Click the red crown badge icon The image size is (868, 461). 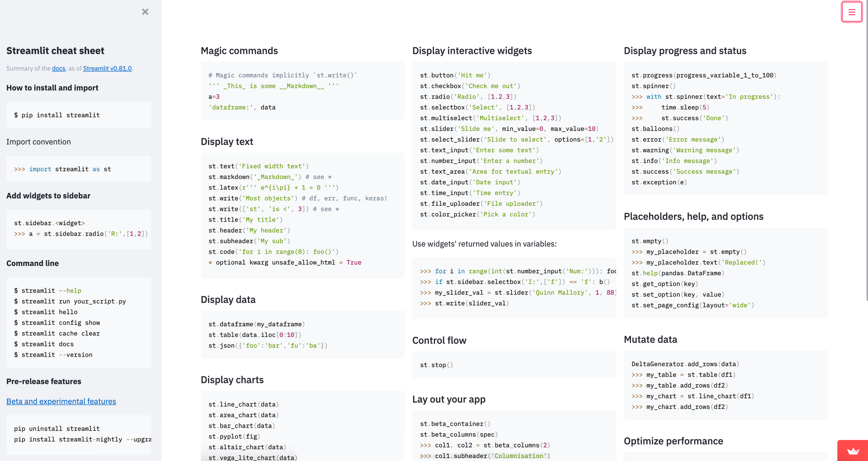point(853,451)
